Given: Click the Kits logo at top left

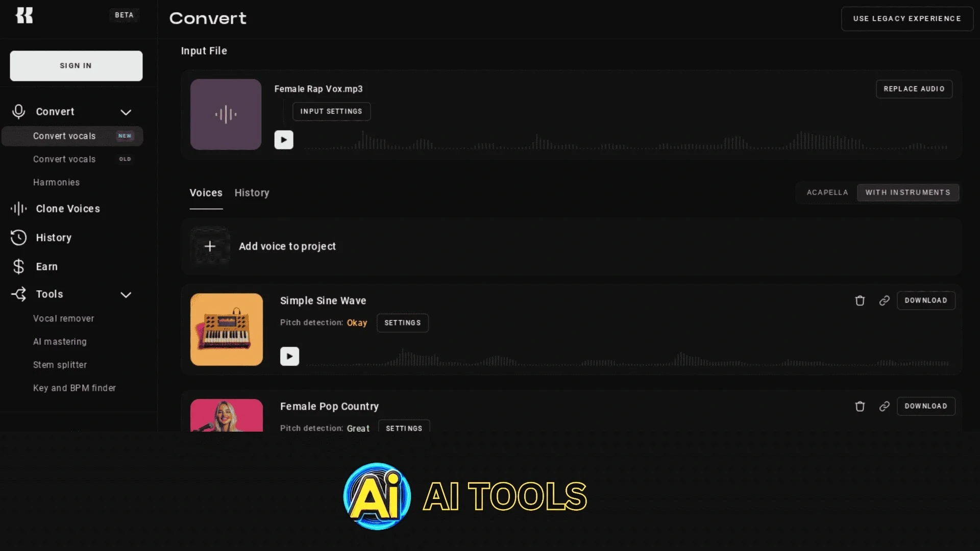Looking at the screenshot, I should 25,15.
